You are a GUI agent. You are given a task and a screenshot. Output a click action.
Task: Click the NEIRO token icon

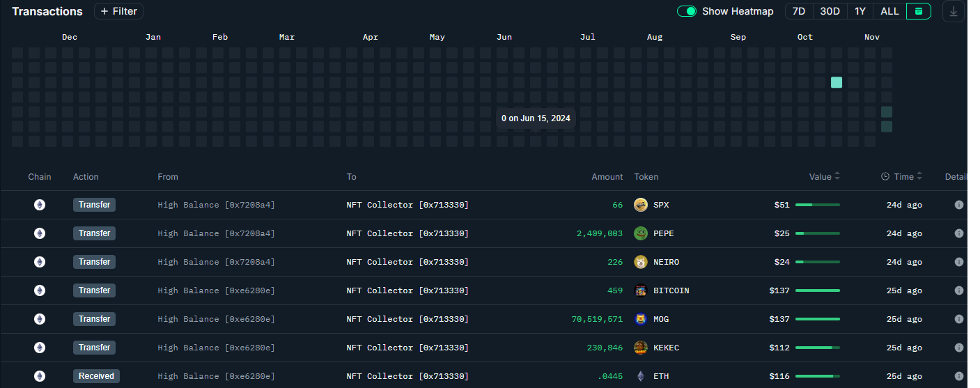641,262
